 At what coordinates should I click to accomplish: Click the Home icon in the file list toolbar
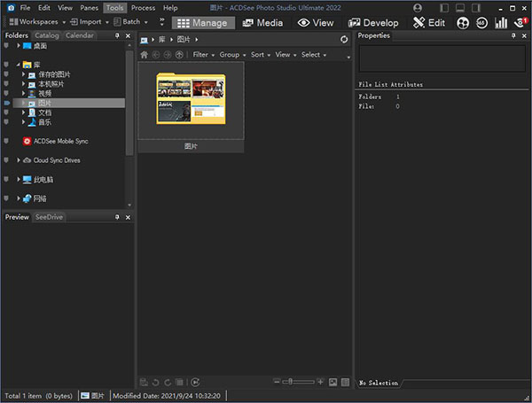pyautogui.click(x=145, y=55)
